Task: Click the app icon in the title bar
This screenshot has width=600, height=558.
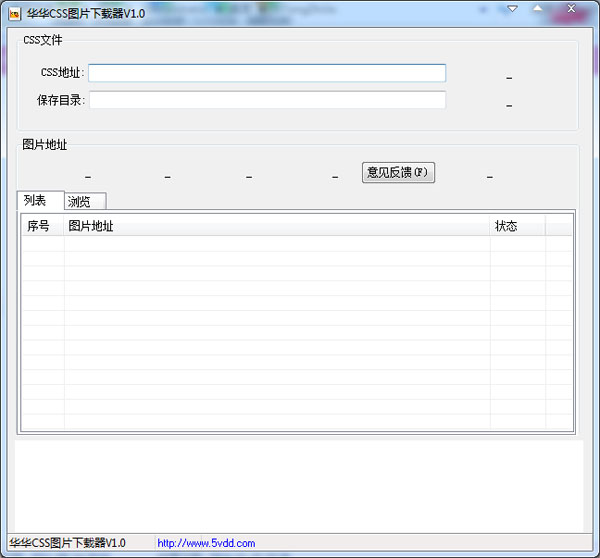Action: [x=15, y=14]
